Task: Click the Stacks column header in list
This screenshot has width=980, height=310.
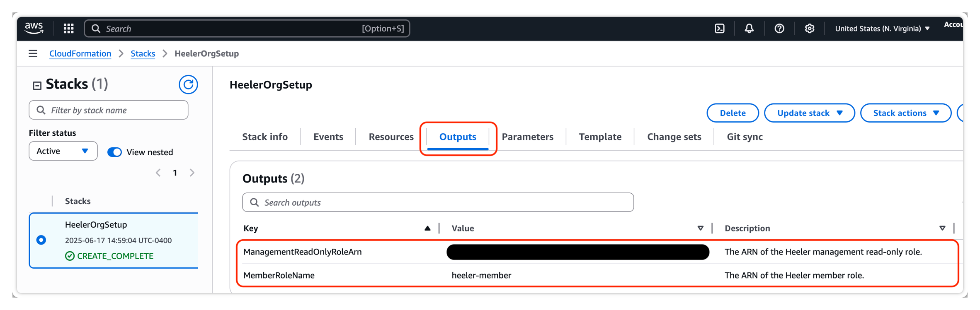Action: tap(78, 201)
